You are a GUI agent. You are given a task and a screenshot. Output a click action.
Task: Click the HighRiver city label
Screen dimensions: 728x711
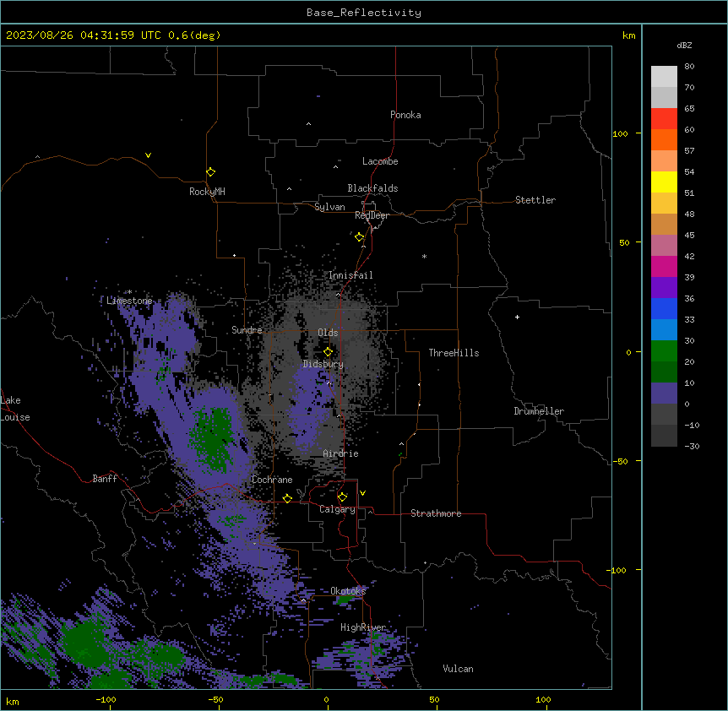tap(363, 627)
